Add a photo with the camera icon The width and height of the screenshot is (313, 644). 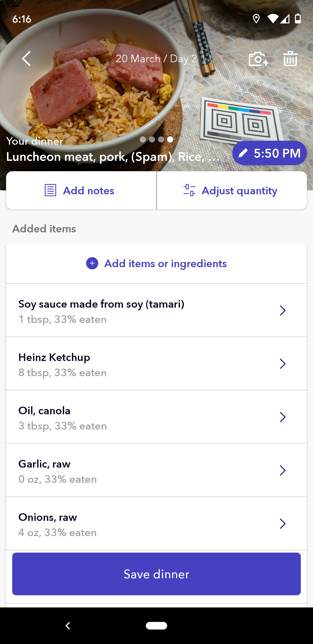(258, 59)
